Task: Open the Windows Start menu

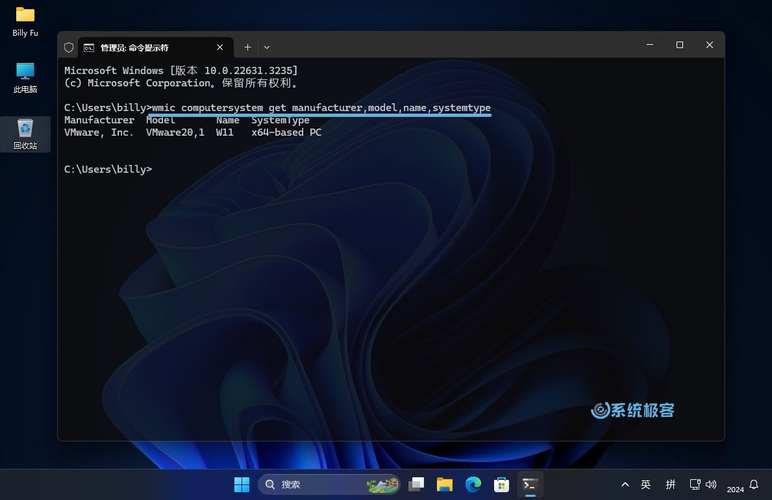Action: (x=242, y=485)
